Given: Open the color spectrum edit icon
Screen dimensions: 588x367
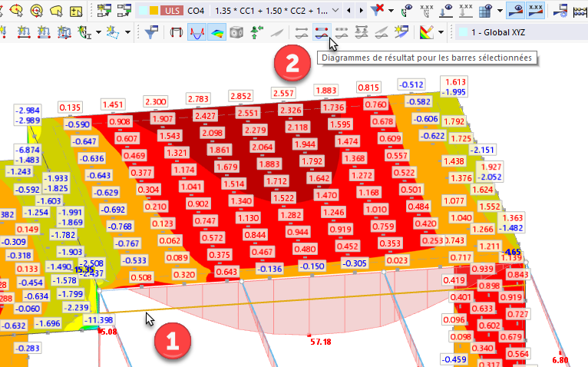Looking at the screenshot, I should coord(427,32).
